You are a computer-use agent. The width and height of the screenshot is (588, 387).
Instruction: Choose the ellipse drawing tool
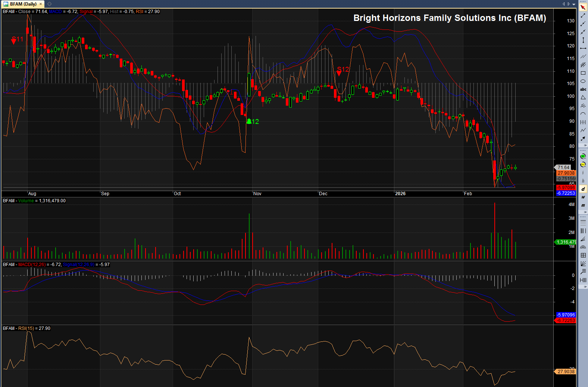tap(583, 81)
